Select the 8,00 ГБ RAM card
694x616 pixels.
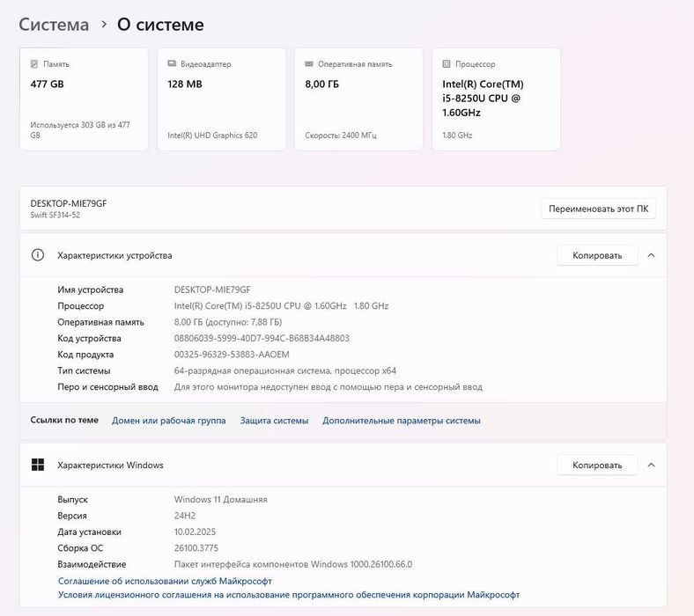click(358, 99)
